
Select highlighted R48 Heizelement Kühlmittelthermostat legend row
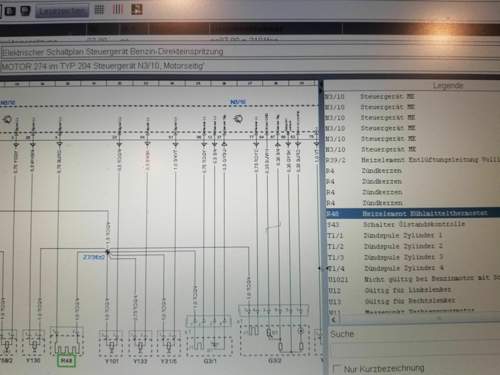tap(413, 213)
